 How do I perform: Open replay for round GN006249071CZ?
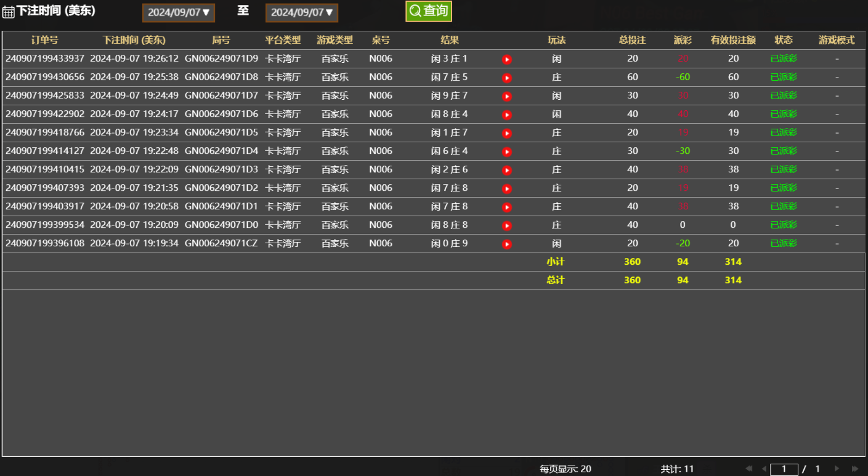coord(506,244)
